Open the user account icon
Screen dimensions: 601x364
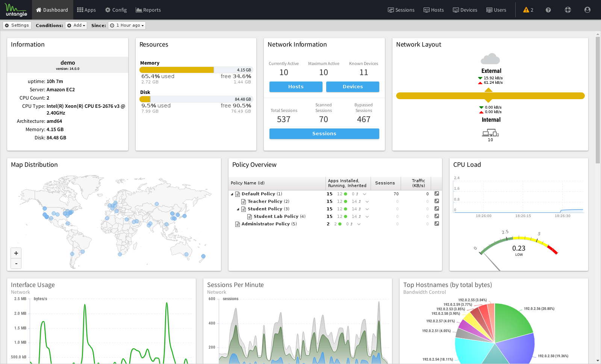[587, 10]
